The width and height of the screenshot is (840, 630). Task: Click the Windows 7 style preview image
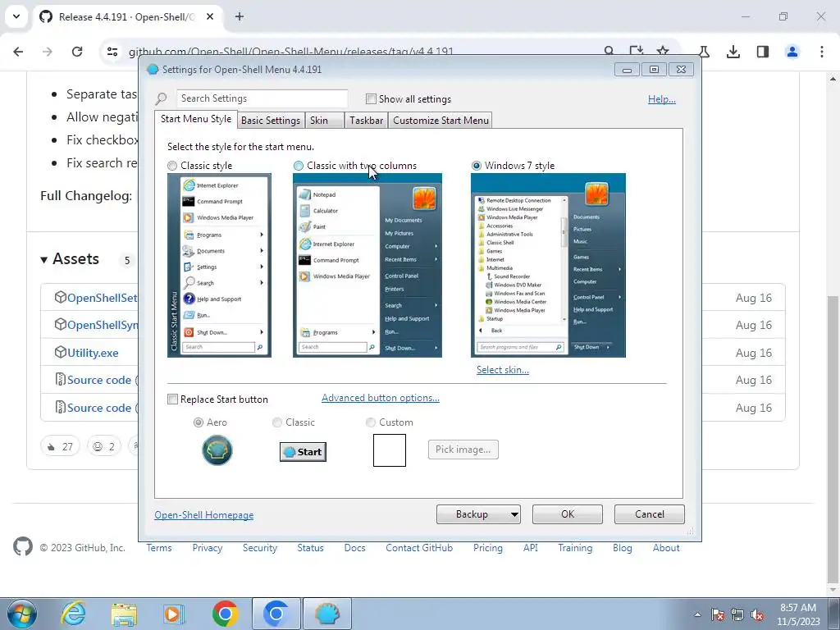548,265
